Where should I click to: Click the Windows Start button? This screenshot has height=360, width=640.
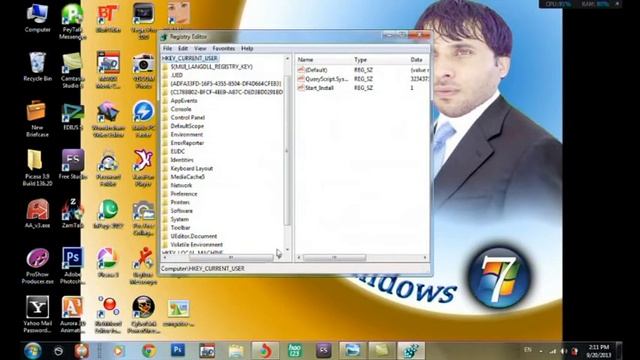[33, 351]
